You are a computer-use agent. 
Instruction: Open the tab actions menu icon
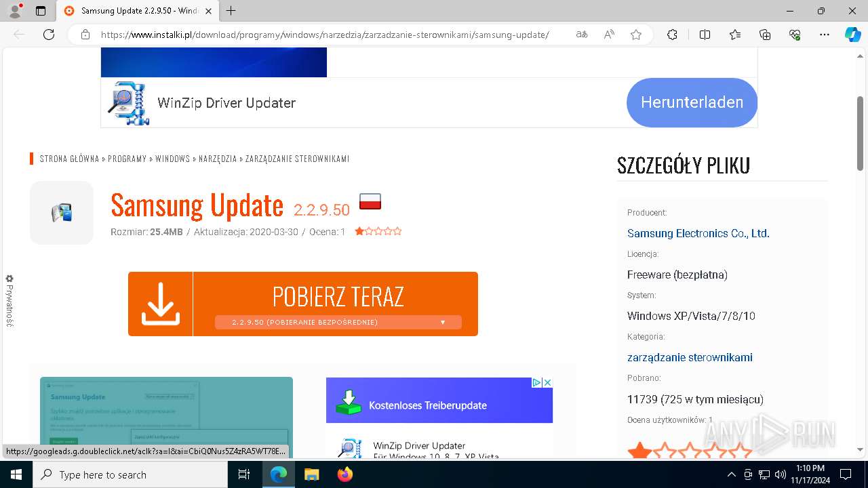tap(41, 11)
